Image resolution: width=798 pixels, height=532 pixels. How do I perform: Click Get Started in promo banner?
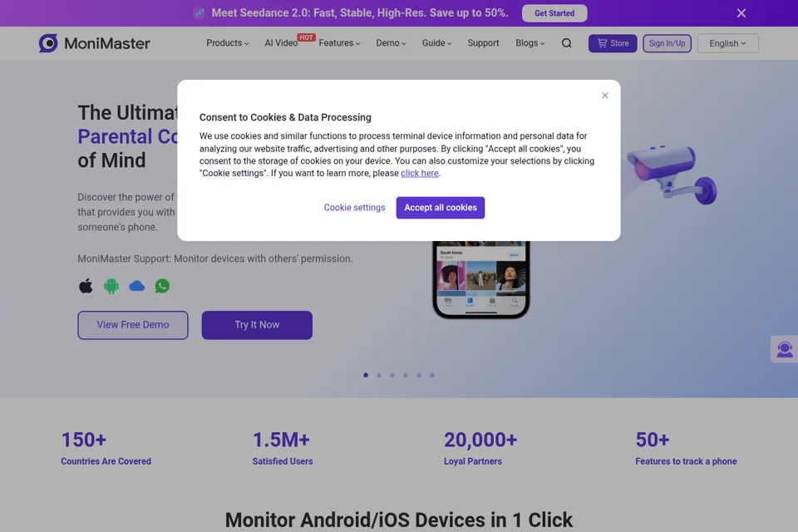click(x=554, y=13)
